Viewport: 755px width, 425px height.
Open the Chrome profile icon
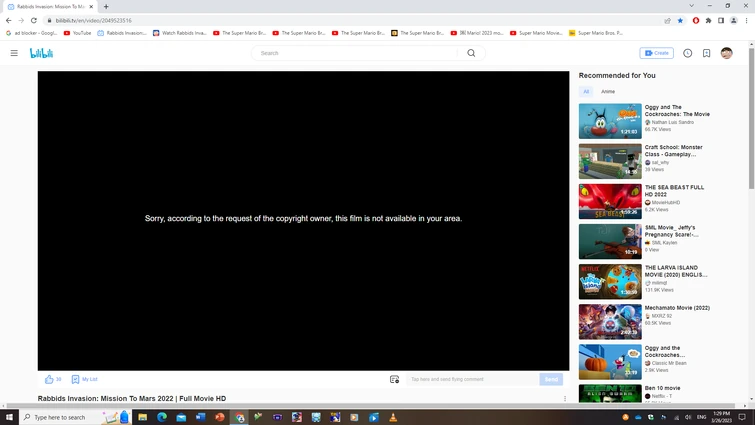(734, 21)
